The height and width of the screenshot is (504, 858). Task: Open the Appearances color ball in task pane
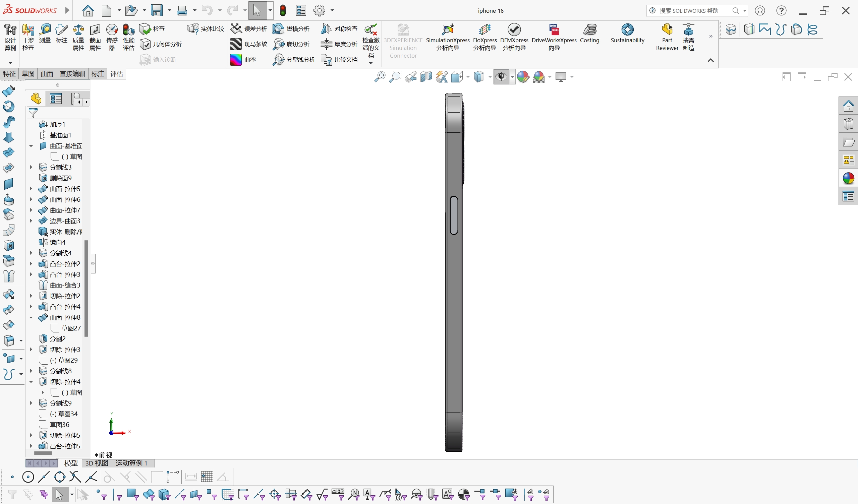[x=848, y=178]
